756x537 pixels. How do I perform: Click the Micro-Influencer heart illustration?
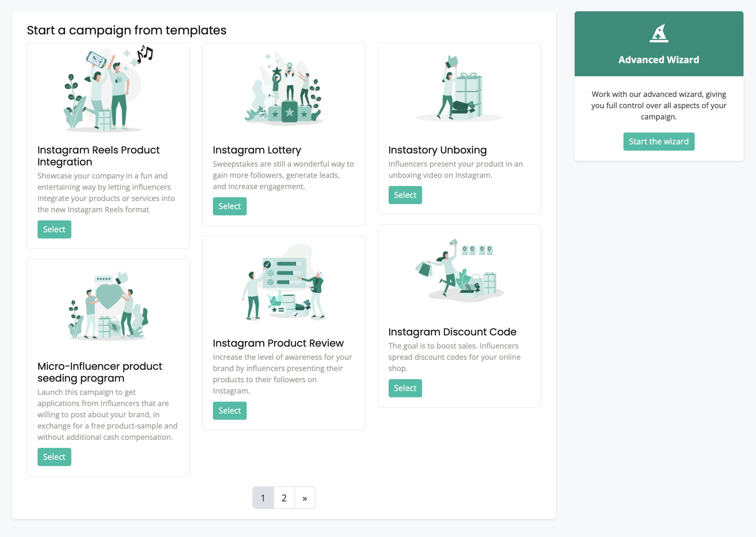coord(108,305)
